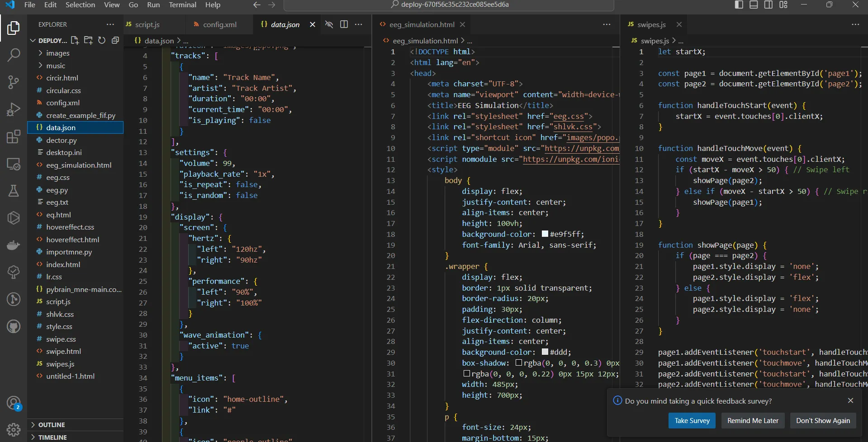This screenshot has height=442, width=868.
Task: Expand the OUTLINE section
Action: 76,425
